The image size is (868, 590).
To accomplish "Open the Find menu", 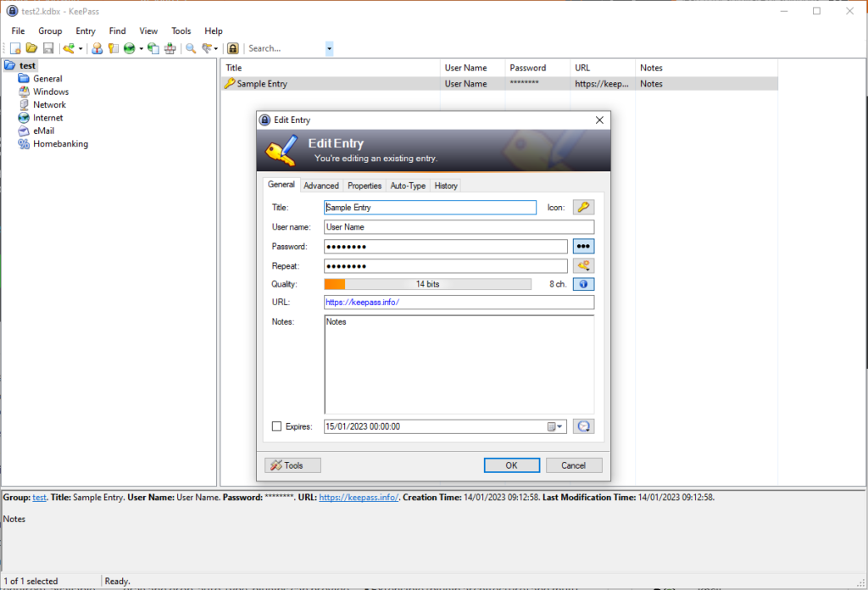I will [117, 31].
